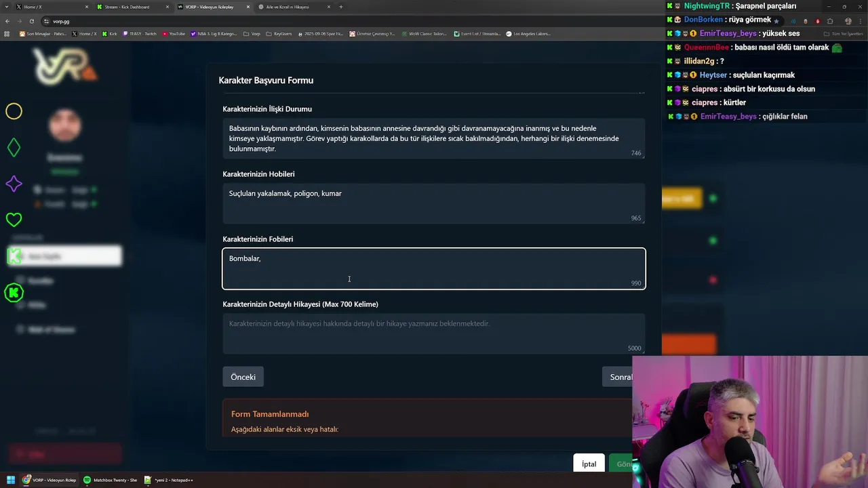This screenshot has width=868, height=488.
Task: Open the Chrome three-dot menu
Action: click(859, 21)
